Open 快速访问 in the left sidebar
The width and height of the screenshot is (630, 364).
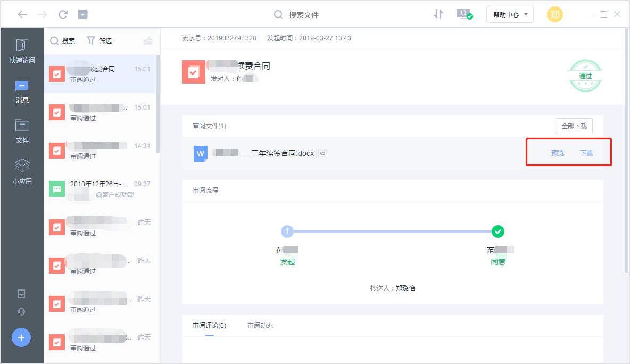(22, 52)
